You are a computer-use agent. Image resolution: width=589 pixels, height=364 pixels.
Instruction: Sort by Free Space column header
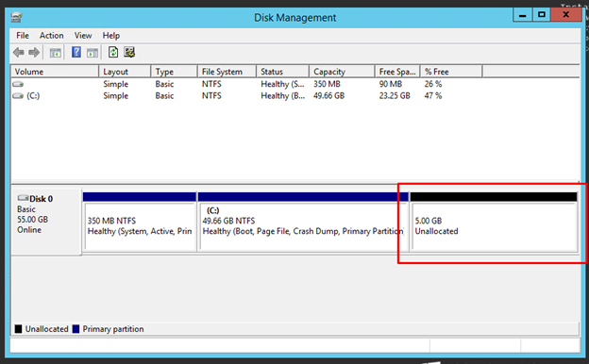397,72
